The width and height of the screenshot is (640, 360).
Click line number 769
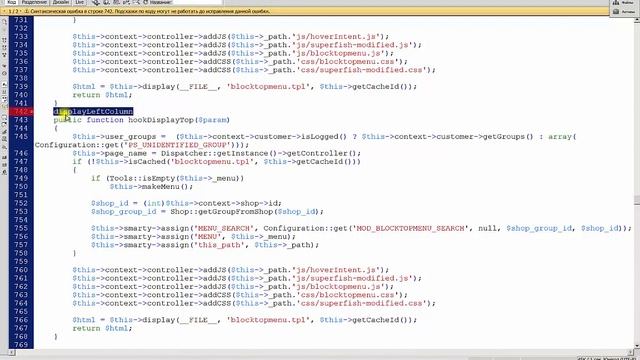21,345
